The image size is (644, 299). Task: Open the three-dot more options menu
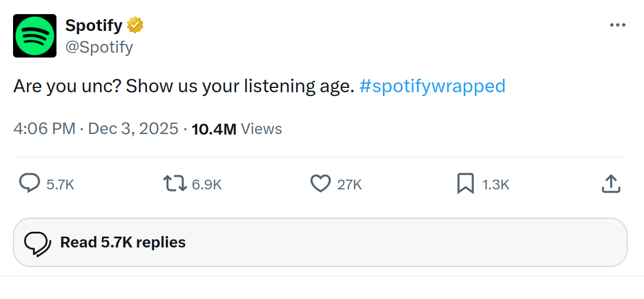(617, 25)
